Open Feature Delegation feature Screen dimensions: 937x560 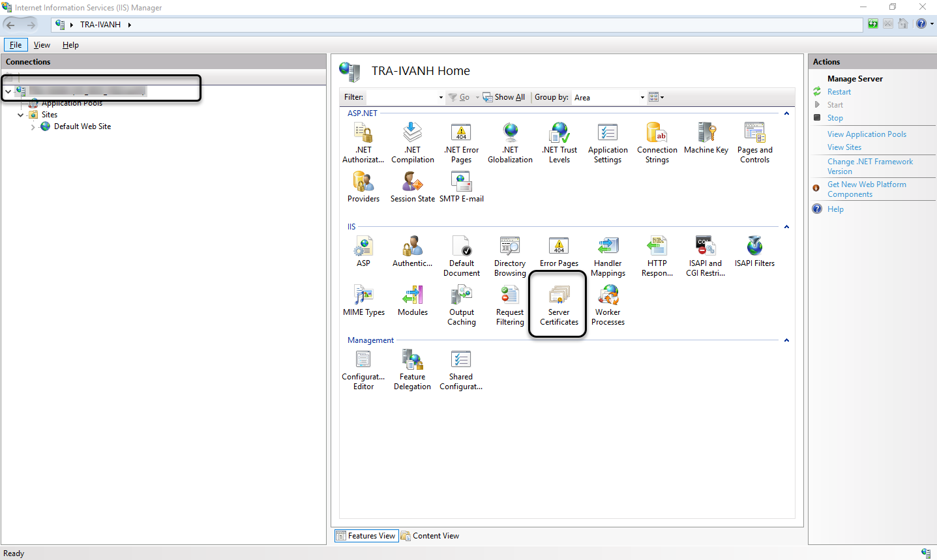[412, 370]
